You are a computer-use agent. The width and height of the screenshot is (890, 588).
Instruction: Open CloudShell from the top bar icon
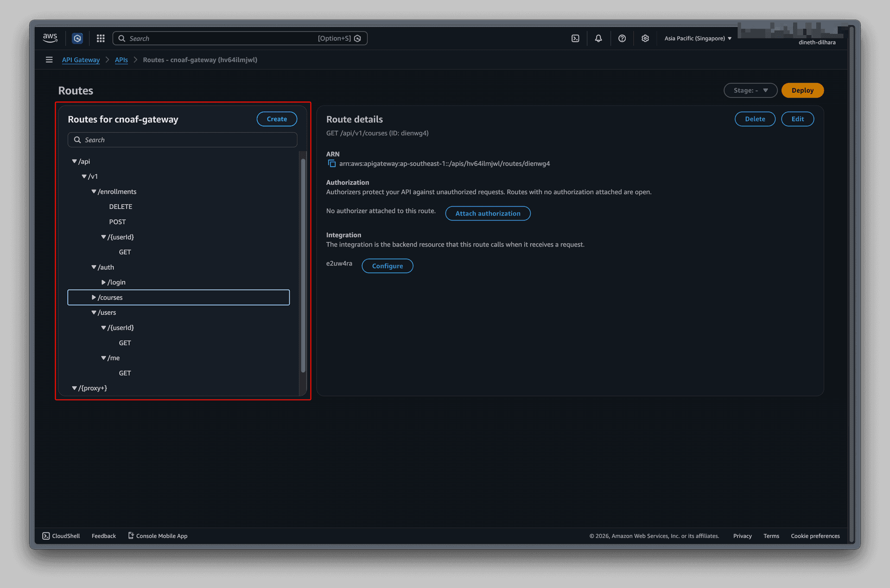(x=575, y=38)
